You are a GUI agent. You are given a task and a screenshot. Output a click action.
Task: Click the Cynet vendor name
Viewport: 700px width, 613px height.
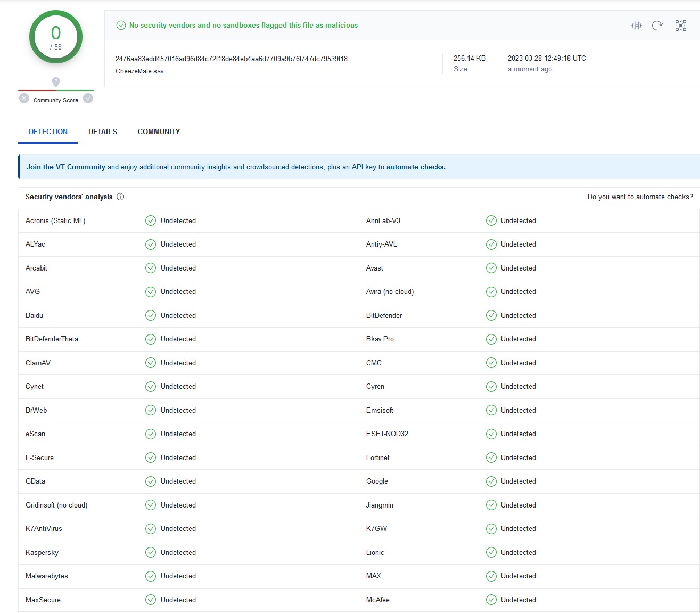[35, 387]
